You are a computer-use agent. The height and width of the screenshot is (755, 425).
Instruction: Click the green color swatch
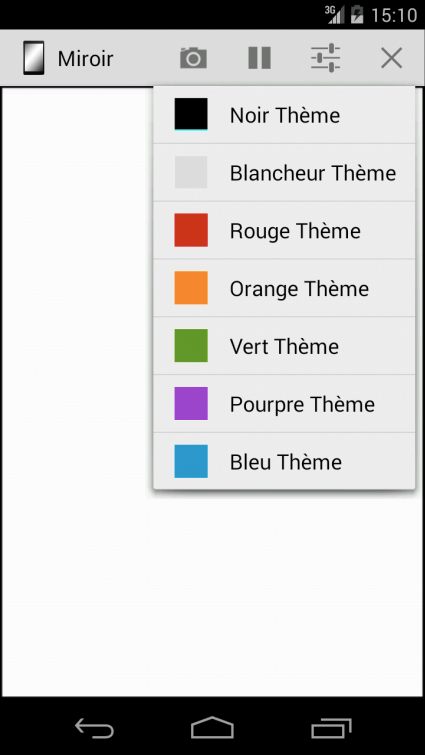191,346
